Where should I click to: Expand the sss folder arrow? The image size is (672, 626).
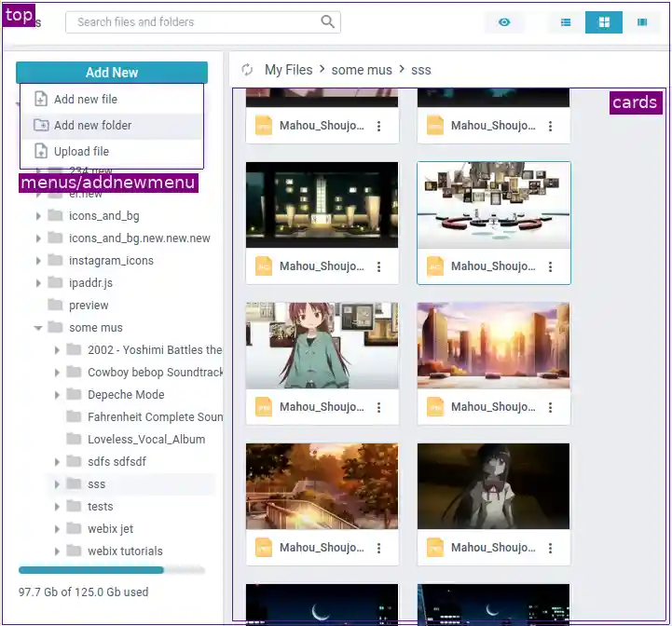coord(57,484)
